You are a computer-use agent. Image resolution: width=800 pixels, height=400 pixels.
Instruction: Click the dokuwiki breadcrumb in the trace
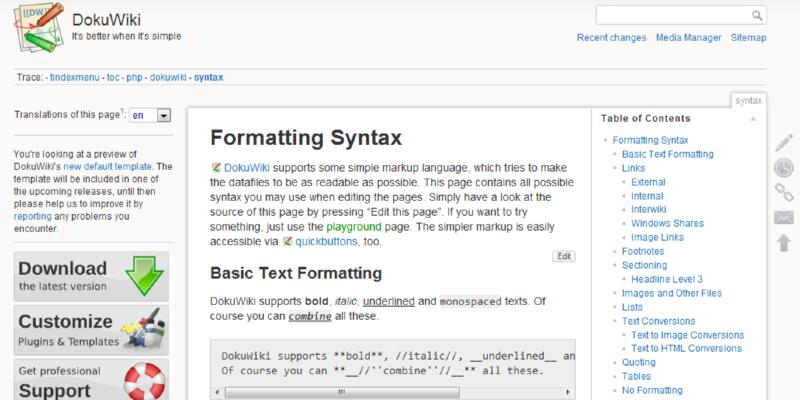click(169, 76)
